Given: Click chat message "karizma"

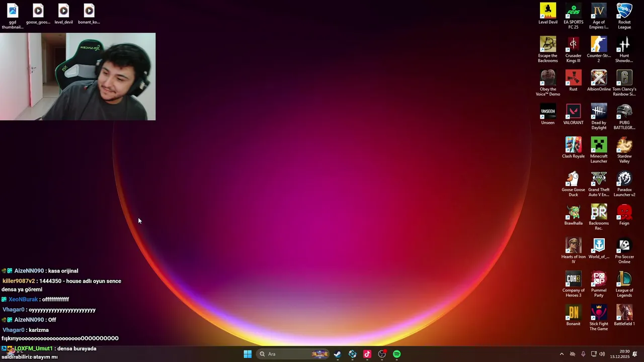Looking at the screenshot, I should pos(39,330).
